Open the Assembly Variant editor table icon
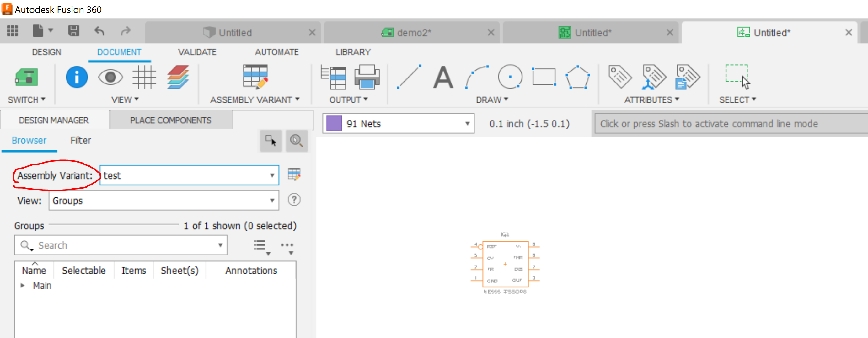868x338 pixels. [294, 175]
